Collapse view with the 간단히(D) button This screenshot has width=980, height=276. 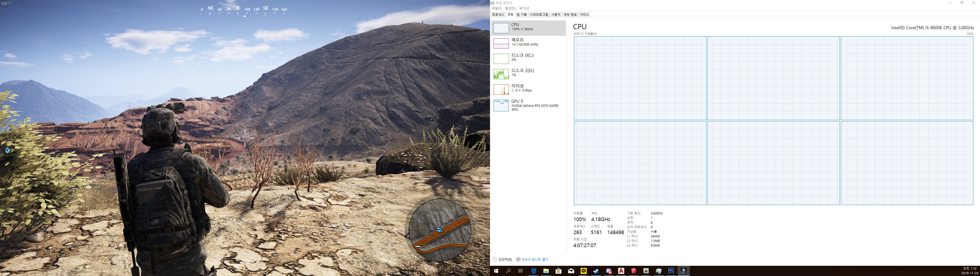[502, 260]
